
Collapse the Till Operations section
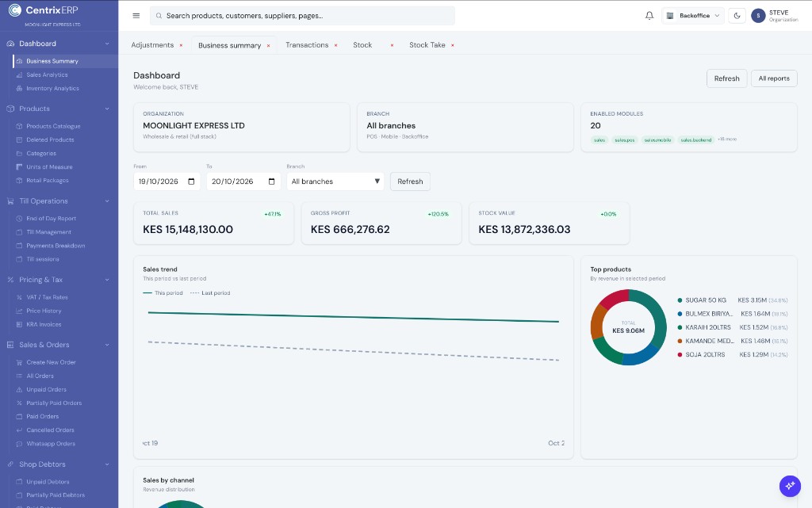point(107,201)
